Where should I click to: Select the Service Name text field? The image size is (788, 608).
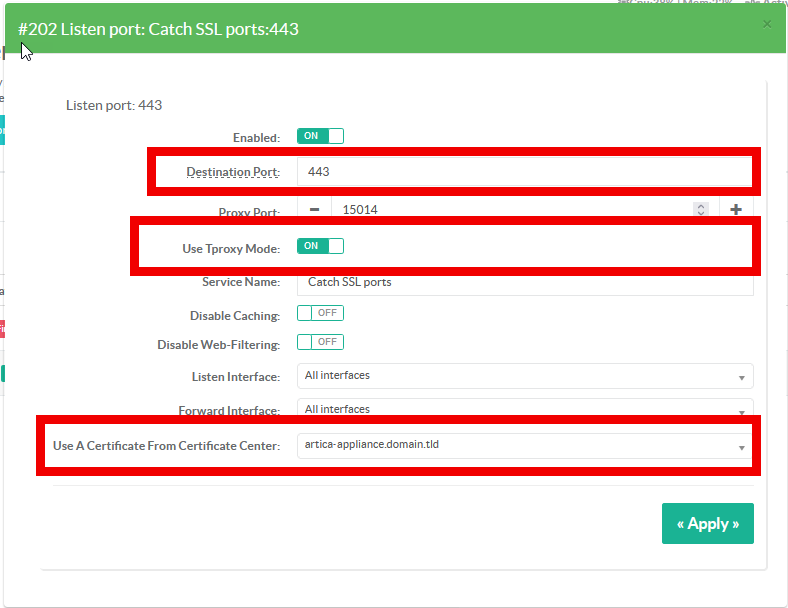point(525,282)
